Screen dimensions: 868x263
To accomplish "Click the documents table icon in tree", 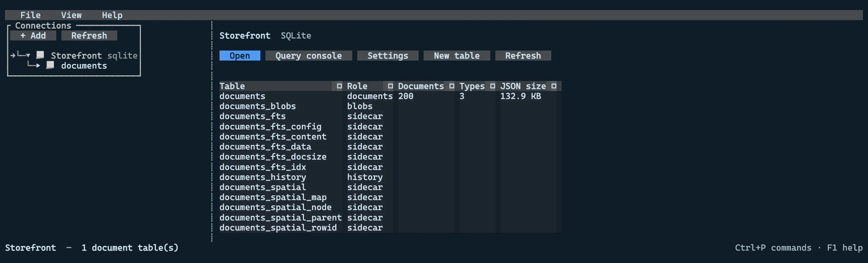I will (50, 65).
